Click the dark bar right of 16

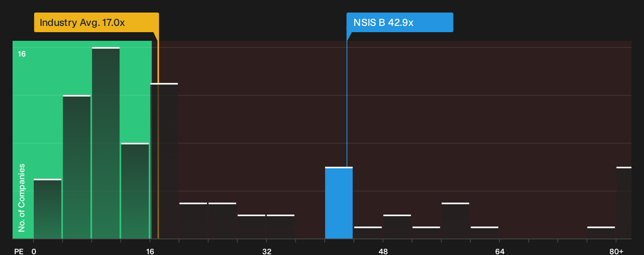coord(164,161)
